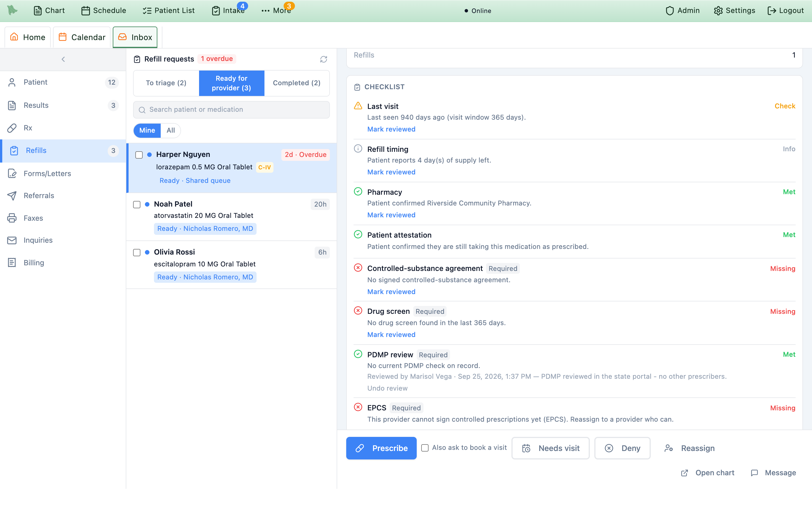Mark Last visit as reviewed
This screenshot has width=812, height=508.
click(x=391, y=129)
